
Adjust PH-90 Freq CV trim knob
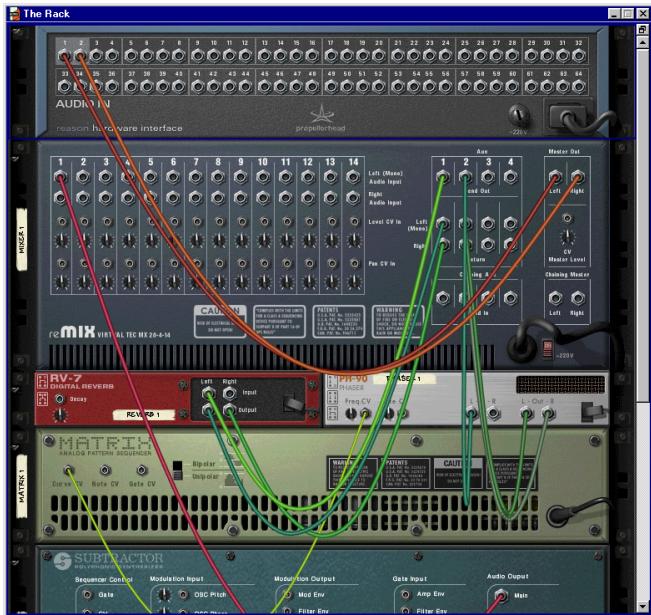[351, 413]
